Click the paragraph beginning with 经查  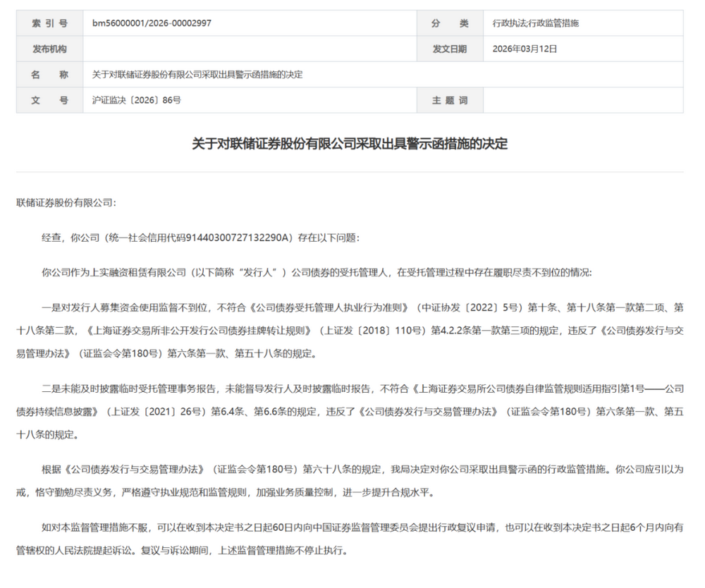point(201,238)
